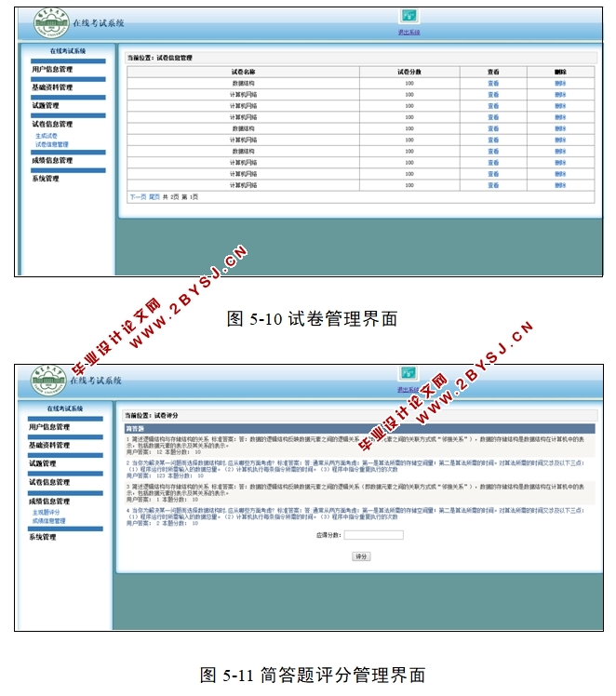
Task: Click 查看 in the first 数据结构 row
Action: tap(493, 83)
